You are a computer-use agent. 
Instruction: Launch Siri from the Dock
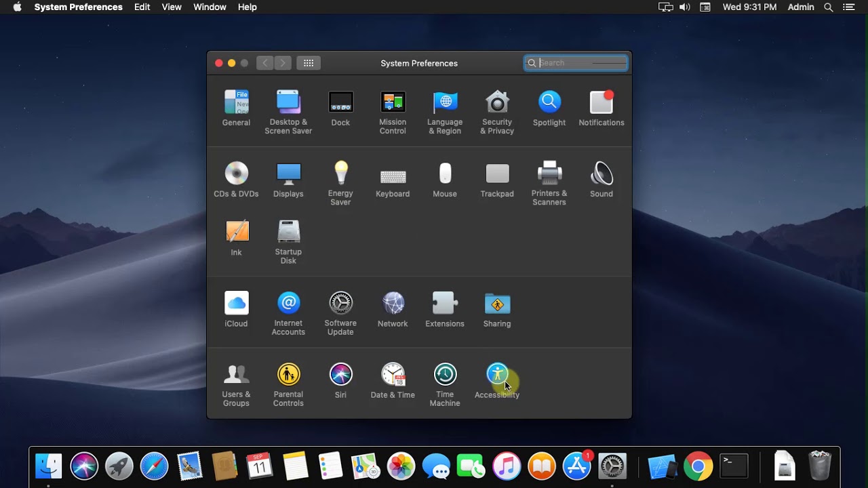click(84, 466)
